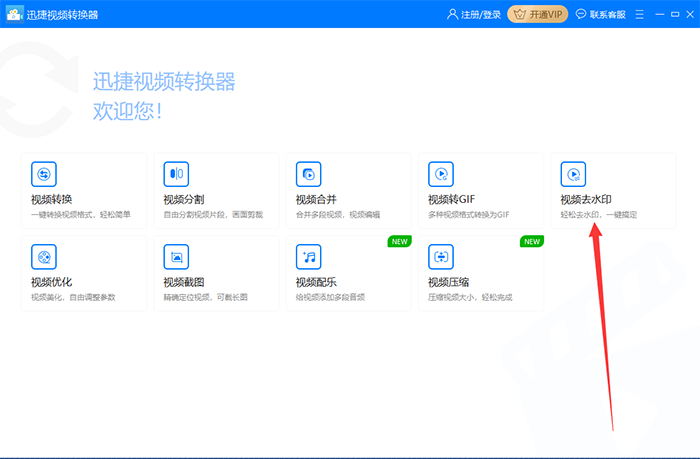
Task: Click the 视频压缩 compress icon
Action: (x=440, y=257)
